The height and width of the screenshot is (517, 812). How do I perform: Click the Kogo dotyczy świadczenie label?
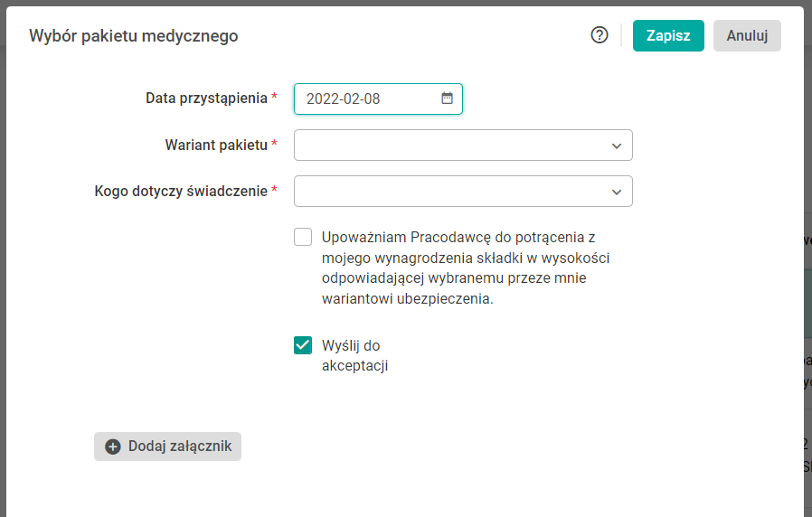pos(181,192)
